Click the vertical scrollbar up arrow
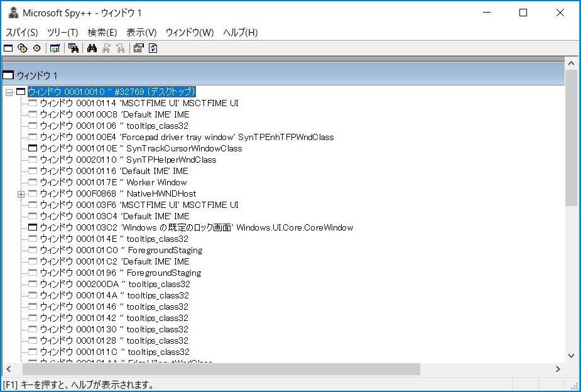This screenshot has width=581, height=392. 571,63
